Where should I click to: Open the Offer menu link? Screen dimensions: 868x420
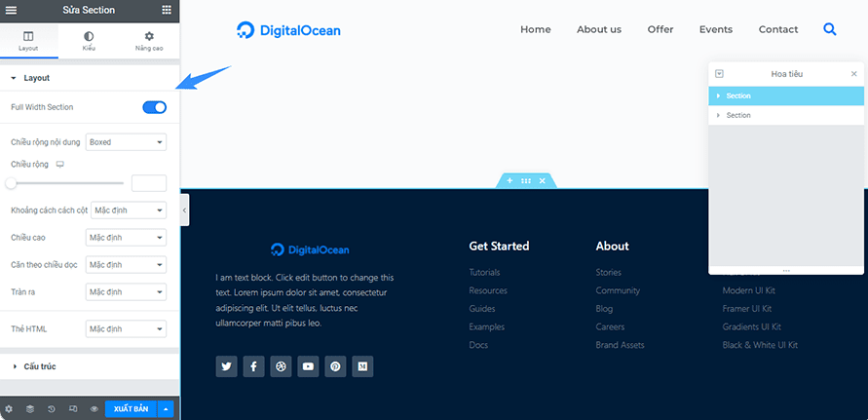pos(660,29)
